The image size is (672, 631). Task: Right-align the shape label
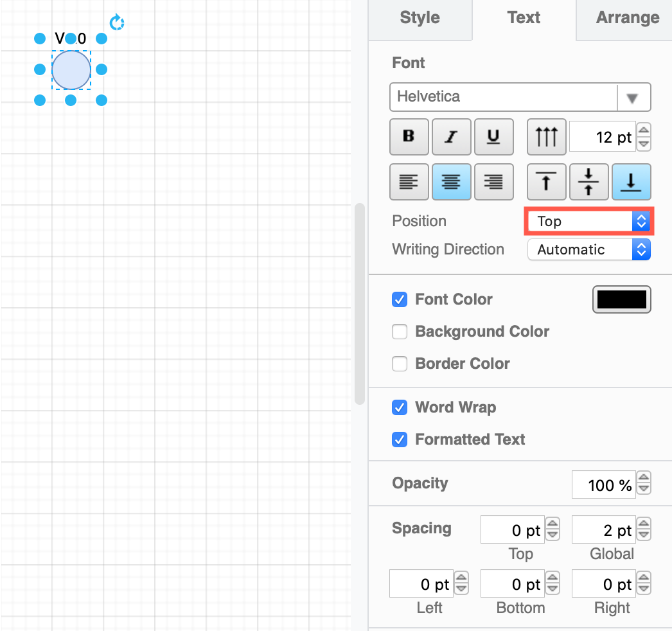click(x=494, y=182)
